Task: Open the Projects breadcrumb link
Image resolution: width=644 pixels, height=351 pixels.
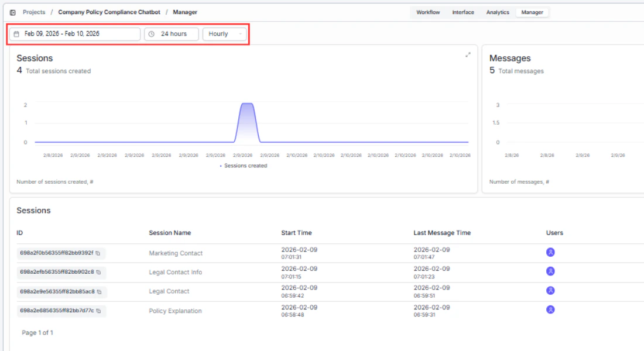Action: 33,12
